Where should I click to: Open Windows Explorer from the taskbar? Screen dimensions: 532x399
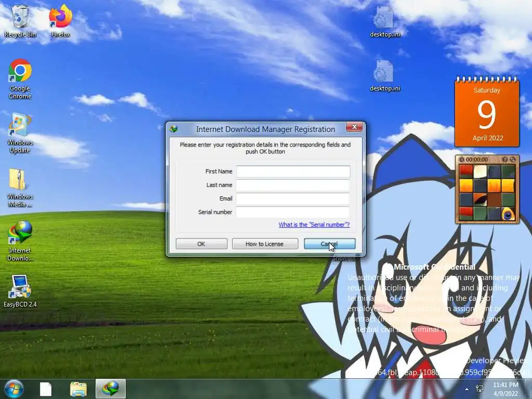point(78,389)
